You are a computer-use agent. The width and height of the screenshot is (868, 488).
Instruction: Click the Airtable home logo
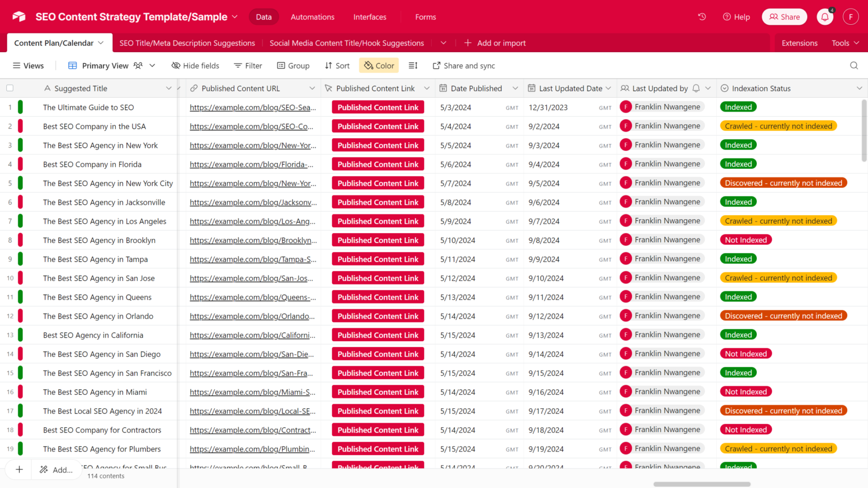19,17
